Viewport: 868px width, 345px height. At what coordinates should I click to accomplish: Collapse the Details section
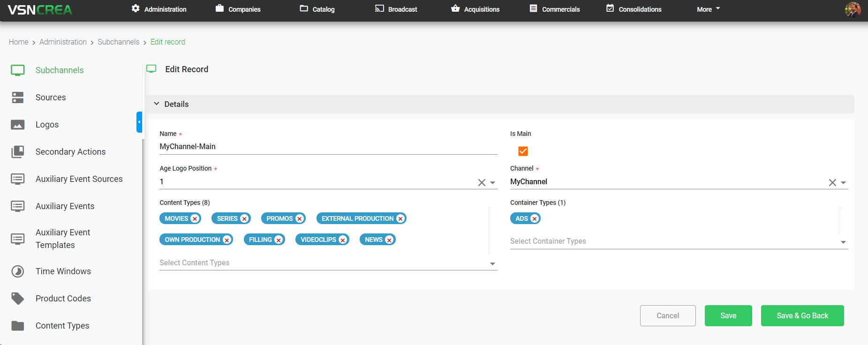(157, 104)
